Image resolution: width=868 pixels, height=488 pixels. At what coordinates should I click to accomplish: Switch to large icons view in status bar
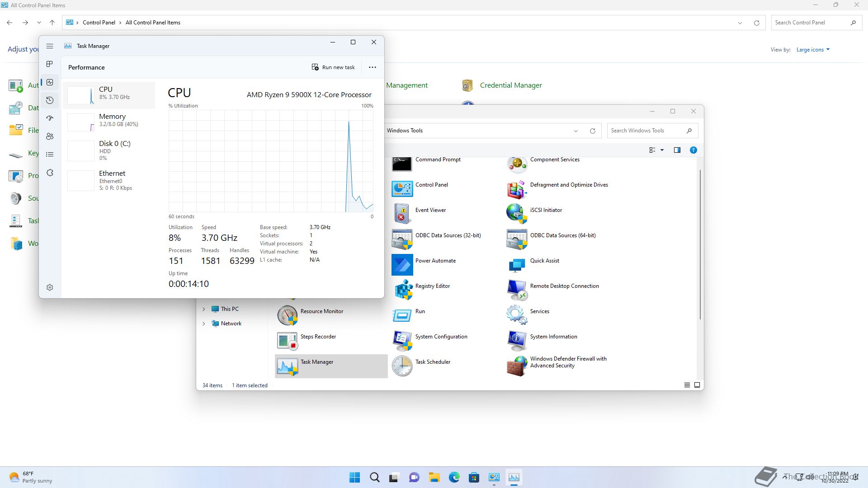[697, 385]
